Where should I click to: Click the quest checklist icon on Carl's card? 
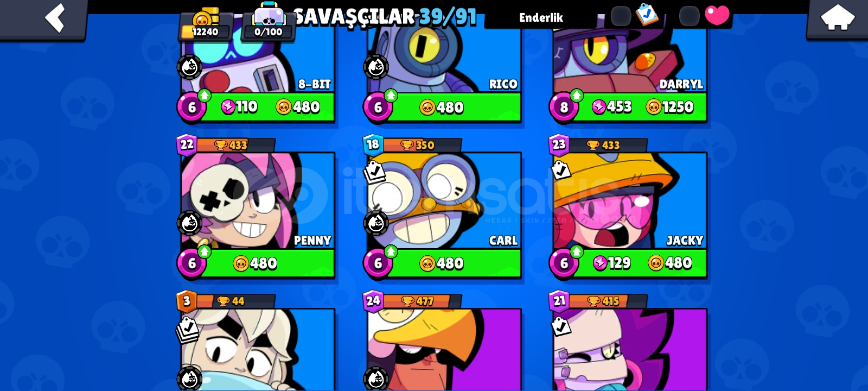pyautogui.click(x=374, y=172)
